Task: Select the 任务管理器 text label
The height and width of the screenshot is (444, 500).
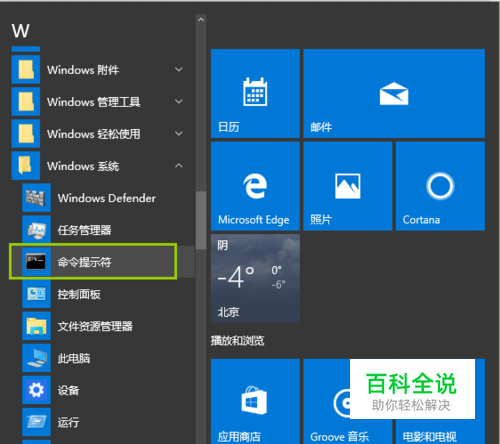Action: pos(84,230)
